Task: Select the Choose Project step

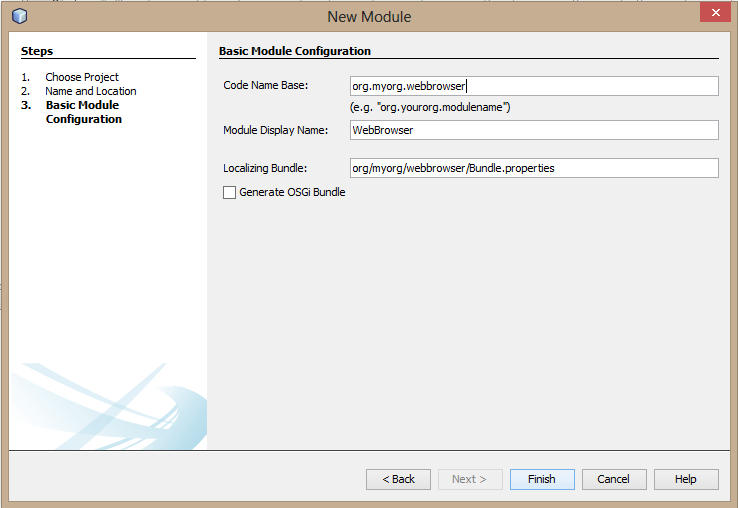Action: pos(81,77)
